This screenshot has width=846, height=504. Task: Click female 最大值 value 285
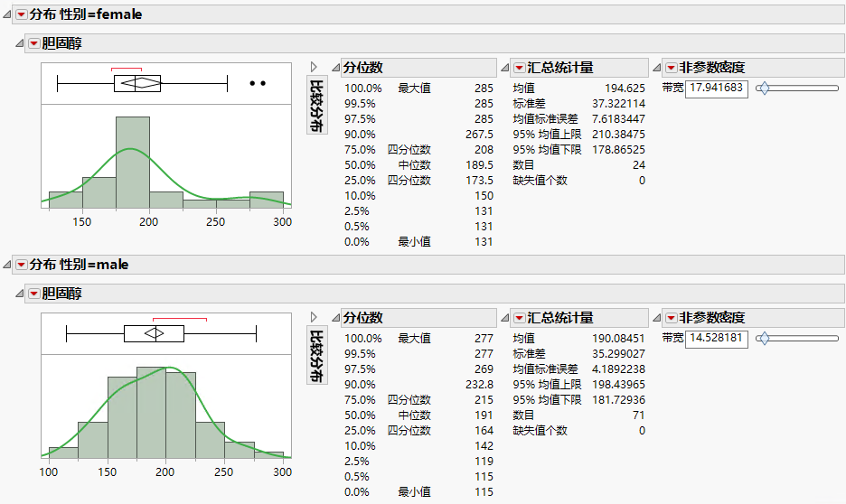[484, 88]
